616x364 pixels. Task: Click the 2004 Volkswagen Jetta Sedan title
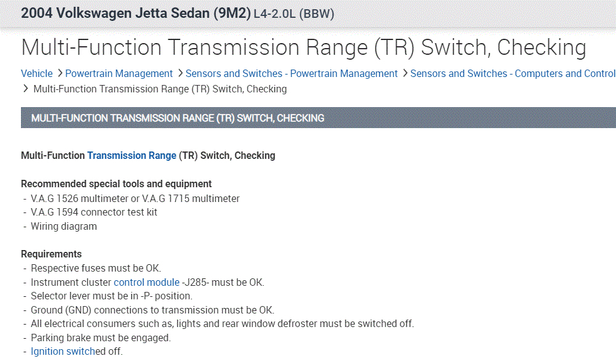(136, 14)
